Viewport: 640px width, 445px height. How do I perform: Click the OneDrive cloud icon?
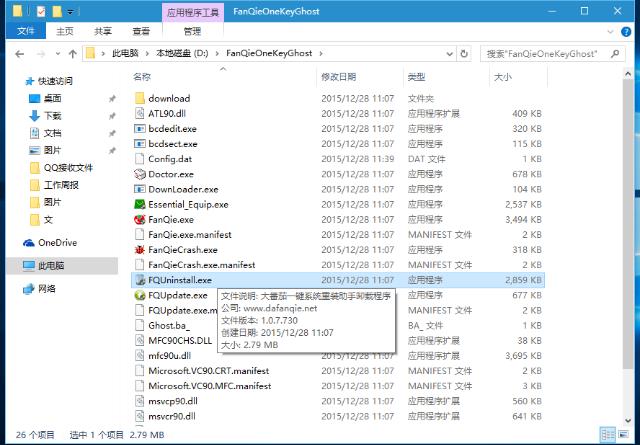[x=29, y=243]
